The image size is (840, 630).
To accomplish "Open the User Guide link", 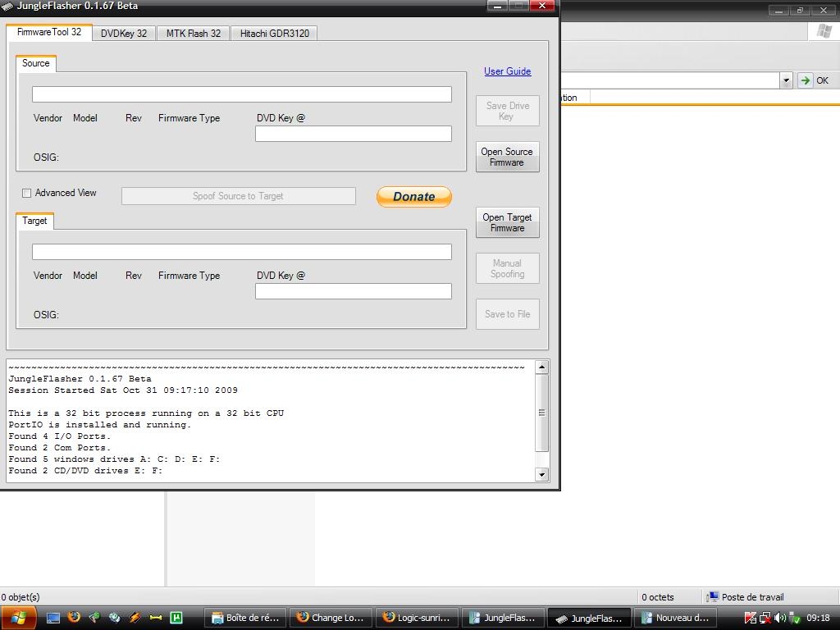I will point(507,71).
